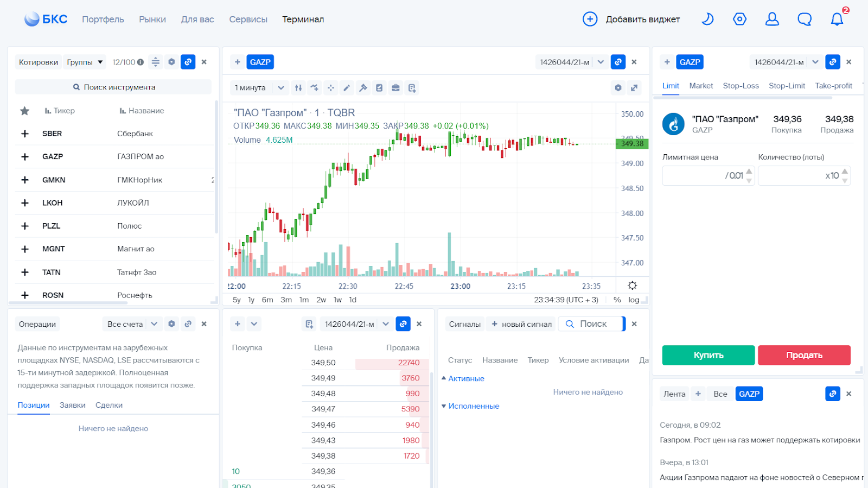Viewport: 868px width, 488px height.
Task: Toggle link button in Котировки widget
Action: click(188, 62)
